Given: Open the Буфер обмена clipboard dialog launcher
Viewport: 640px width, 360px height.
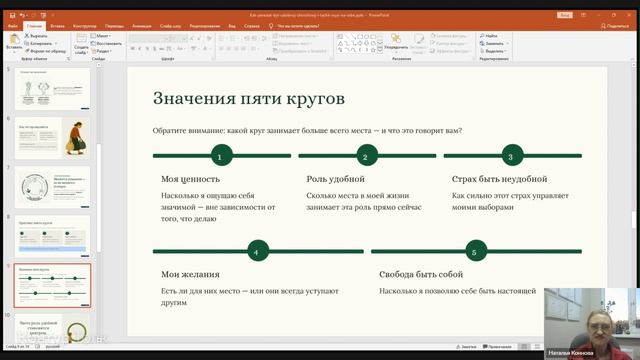Looking at the screenshot, I should 68,59.
